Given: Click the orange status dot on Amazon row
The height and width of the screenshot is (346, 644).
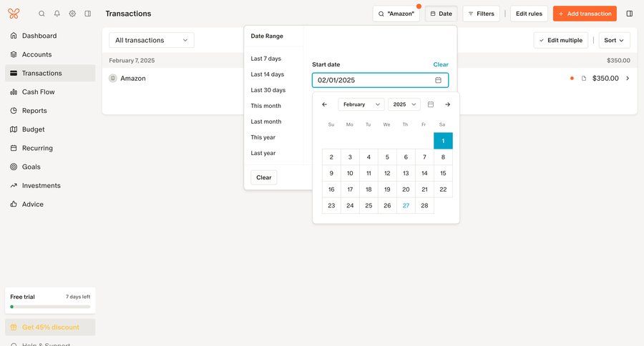Looking at the screenshot, I should [x=572, y=79].
